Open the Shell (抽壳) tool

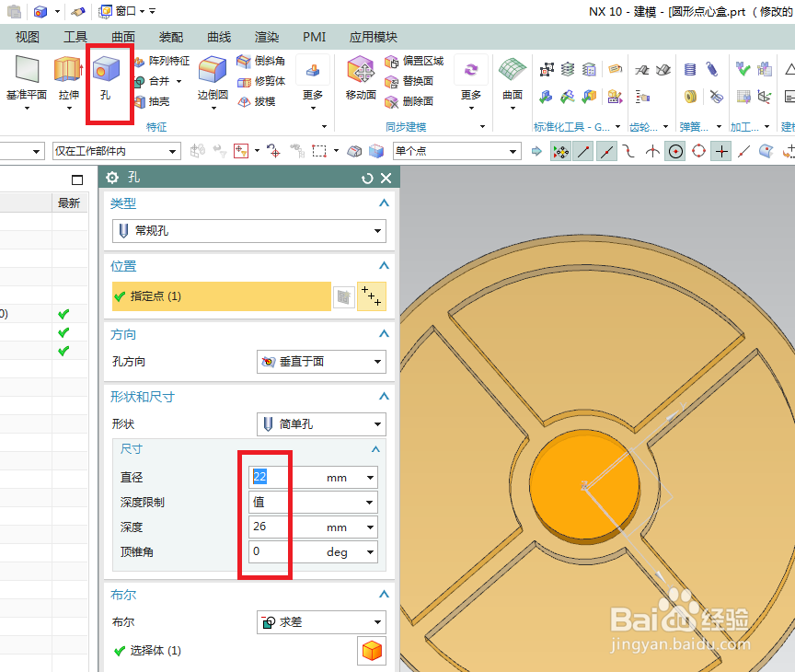tap(153, 101)
